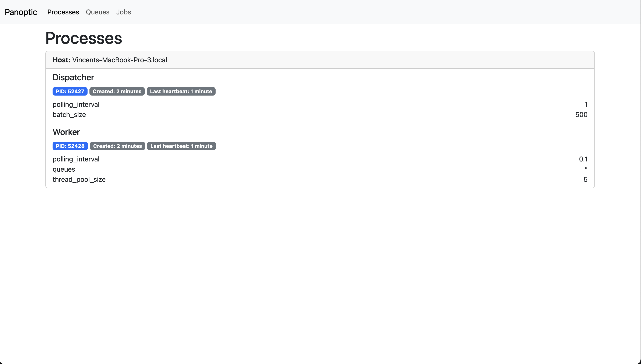The image size is (641, 364).
Task: Click the PID: 52427 badge
Action: tap(70, 92)
